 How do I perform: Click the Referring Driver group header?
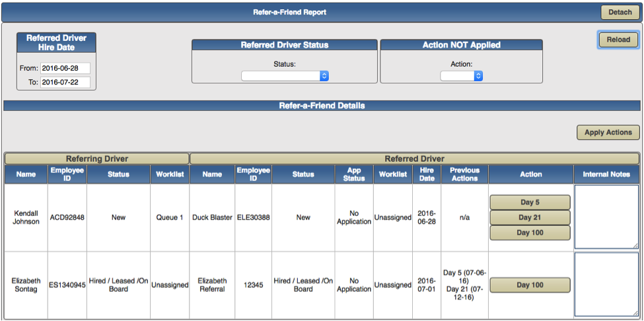[97, 159]
